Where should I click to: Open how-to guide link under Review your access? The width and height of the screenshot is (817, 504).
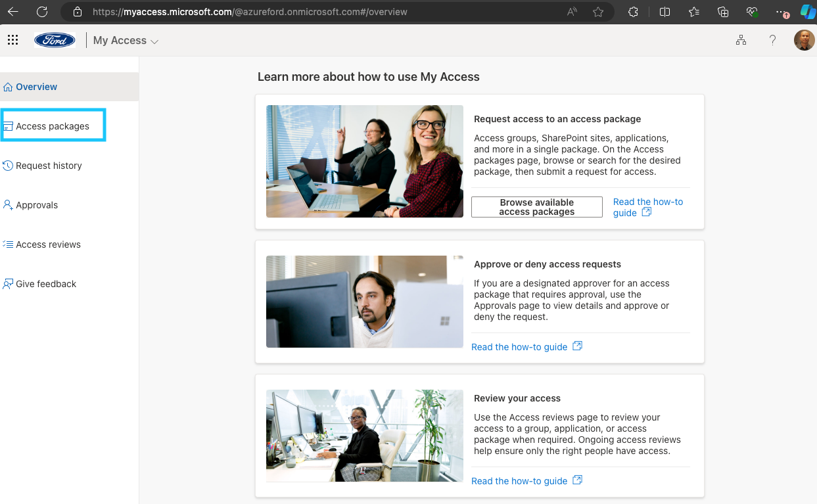526,481
